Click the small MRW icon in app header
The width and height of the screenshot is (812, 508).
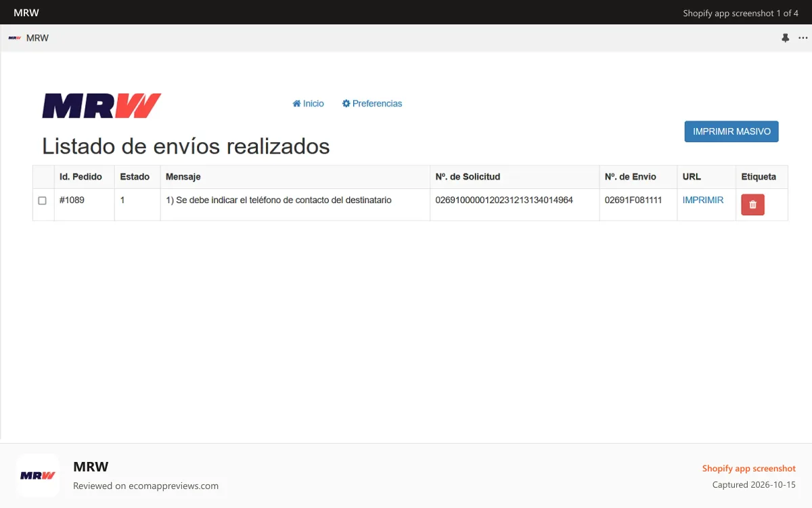[14, 38]
